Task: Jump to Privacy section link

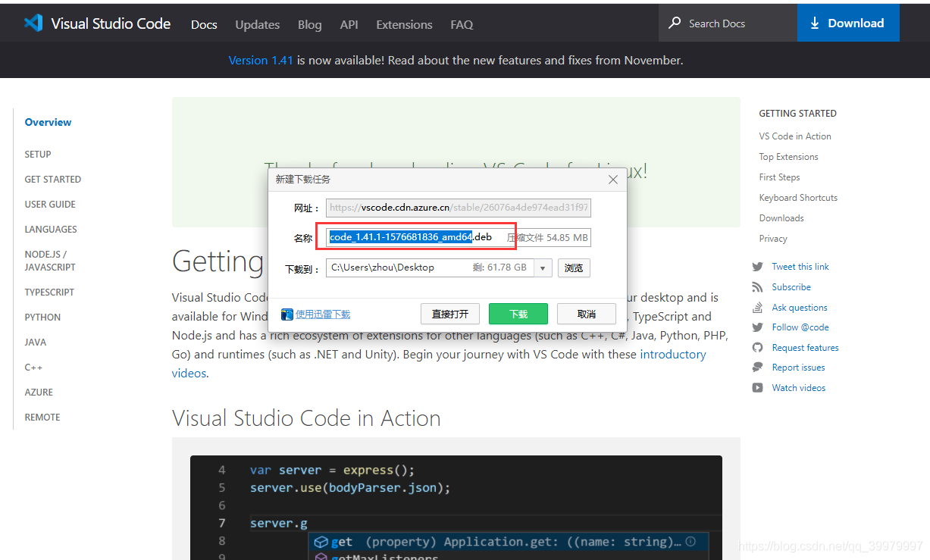Action: [773, 239]
